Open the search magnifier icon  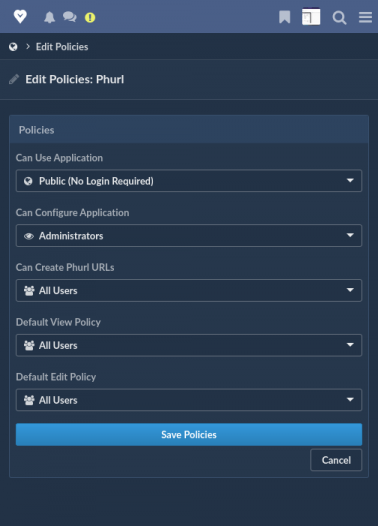339,17
